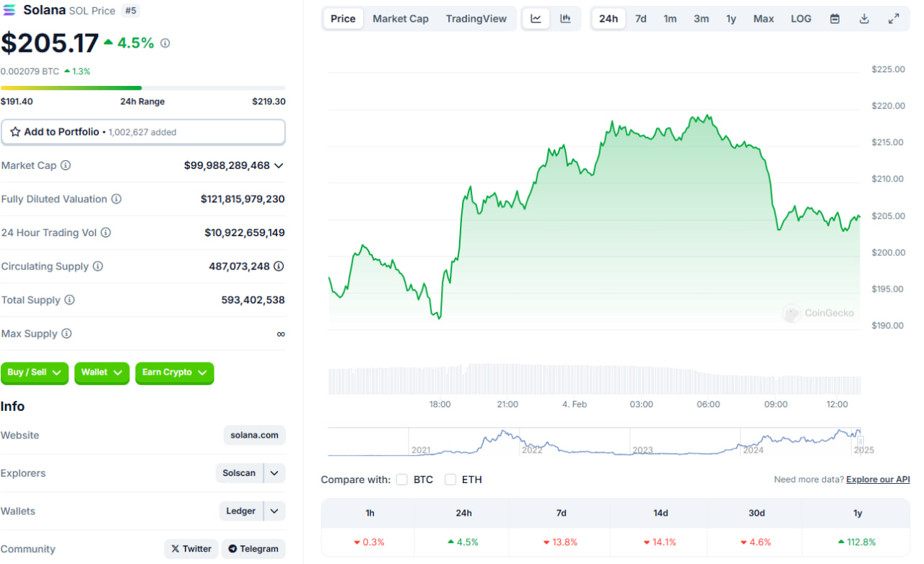This screenshot has height=564, width=924.
Task: Open the Telegram community link
Action: coord(253,549)
